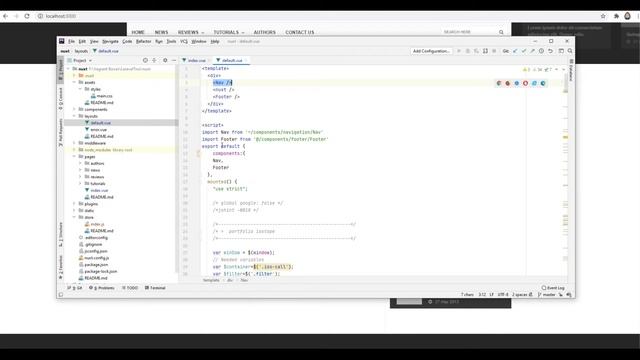The height and width of the screenshot is (360, 640).
Task: Select error.vue in layouts folder
Action: (x=98, y=130)
